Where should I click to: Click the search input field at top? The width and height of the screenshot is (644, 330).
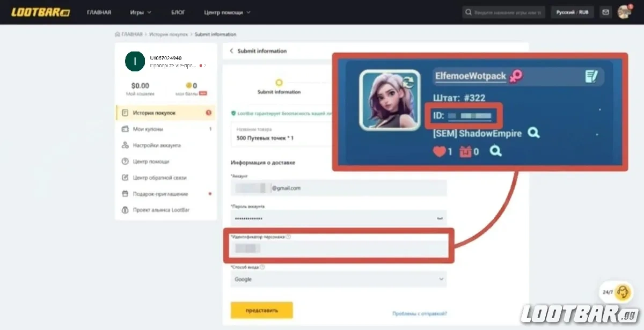click(503, 11)
